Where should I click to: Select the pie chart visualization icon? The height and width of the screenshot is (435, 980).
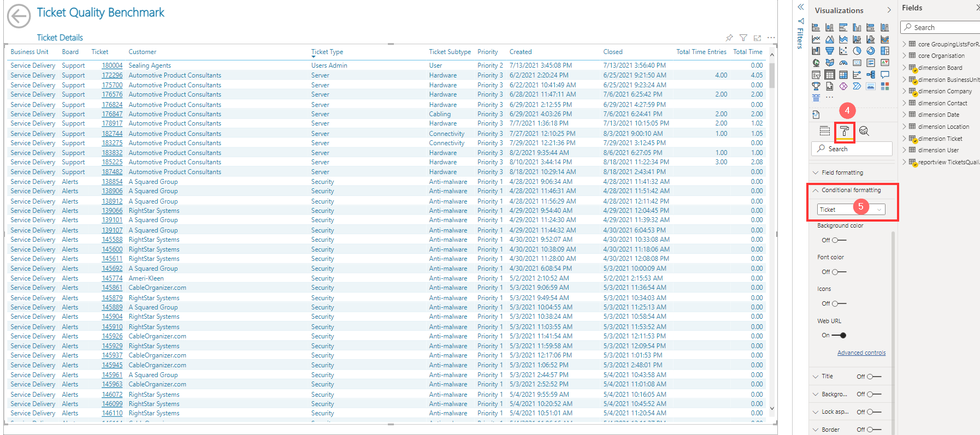pos(857,51)
